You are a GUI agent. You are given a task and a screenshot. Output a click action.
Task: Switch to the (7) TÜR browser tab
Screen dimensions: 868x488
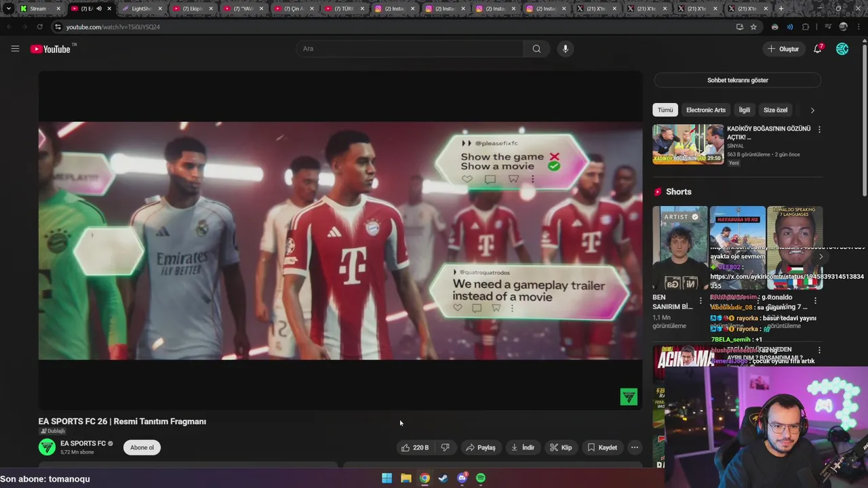(x=344, y=9)
